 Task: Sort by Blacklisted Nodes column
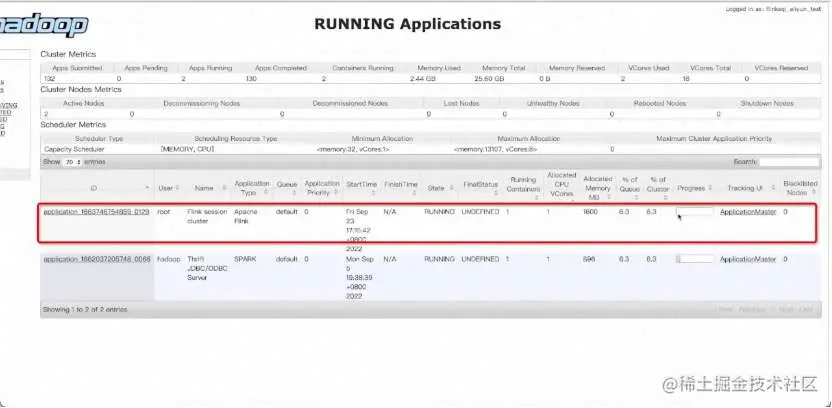click(x=800, y=188)
